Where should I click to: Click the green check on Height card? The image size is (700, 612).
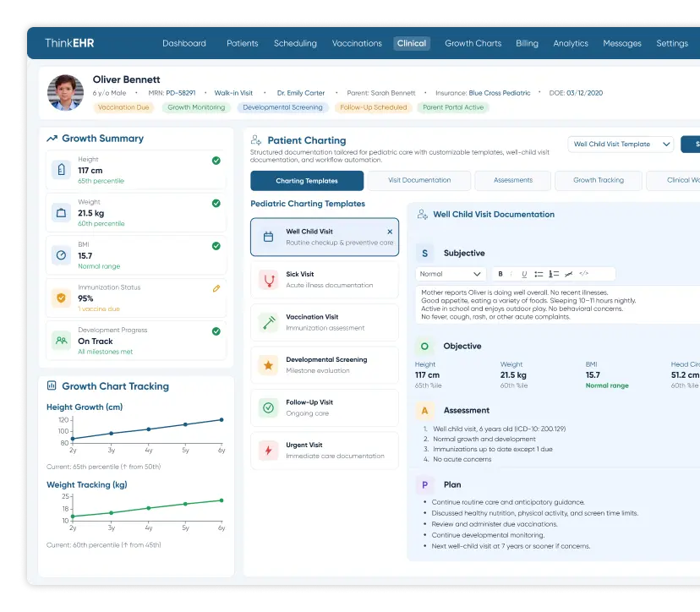[216, 161]
